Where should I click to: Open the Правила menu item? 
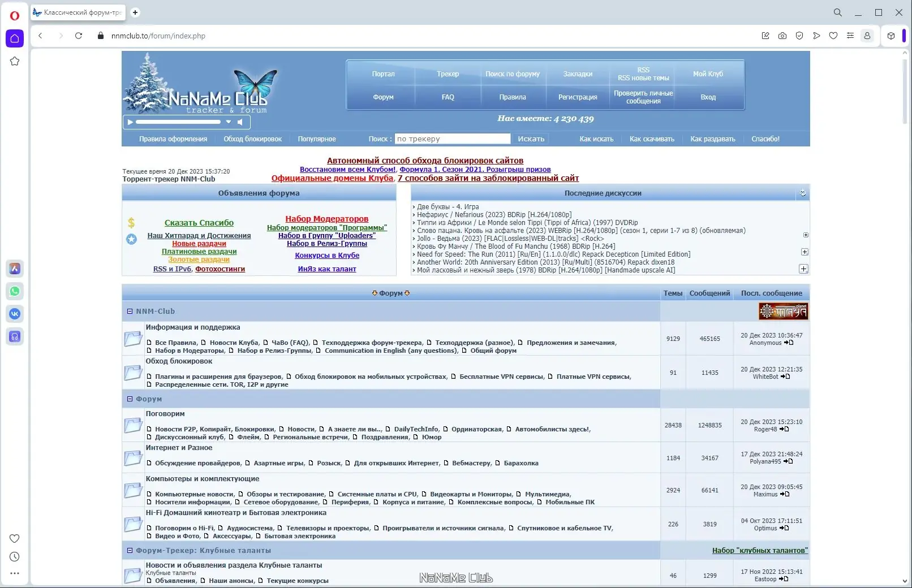coord(513,97)
